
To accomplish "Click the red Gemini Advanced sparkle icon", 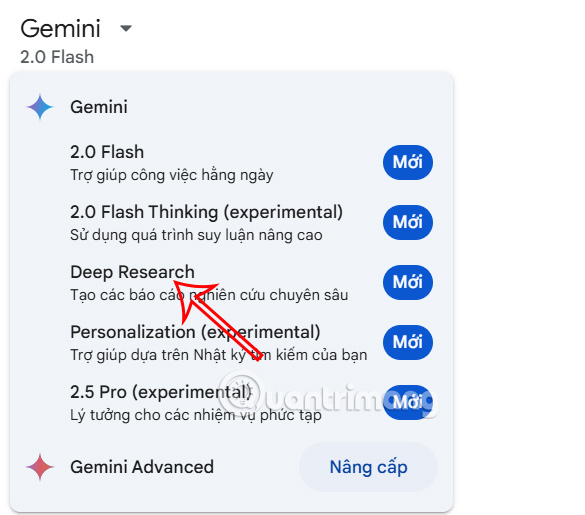I will click(x=40, y=467).
